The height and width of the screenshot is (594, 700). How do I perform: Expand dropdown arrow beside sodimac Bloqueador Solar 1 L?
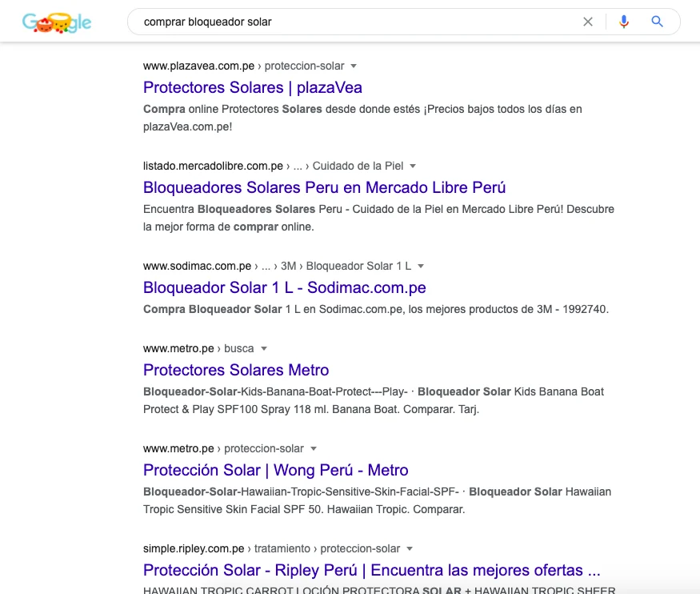tap(421, 267)
